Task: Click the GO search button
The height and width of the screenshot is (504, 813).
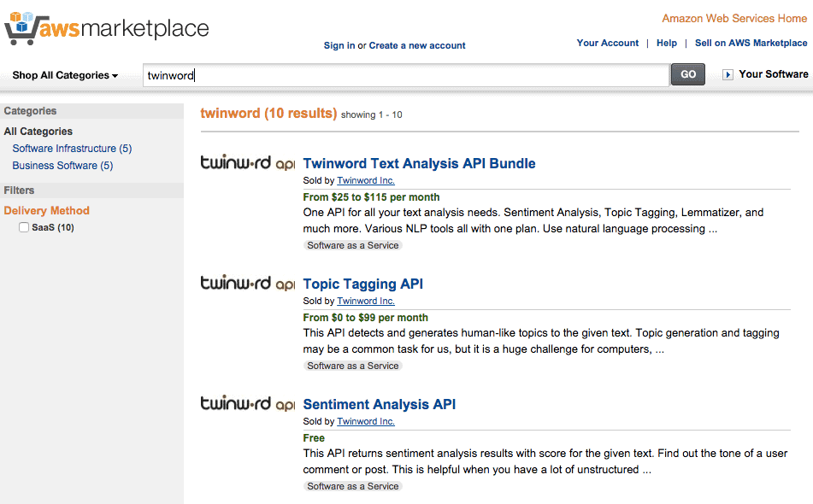Action: [688, 74]
